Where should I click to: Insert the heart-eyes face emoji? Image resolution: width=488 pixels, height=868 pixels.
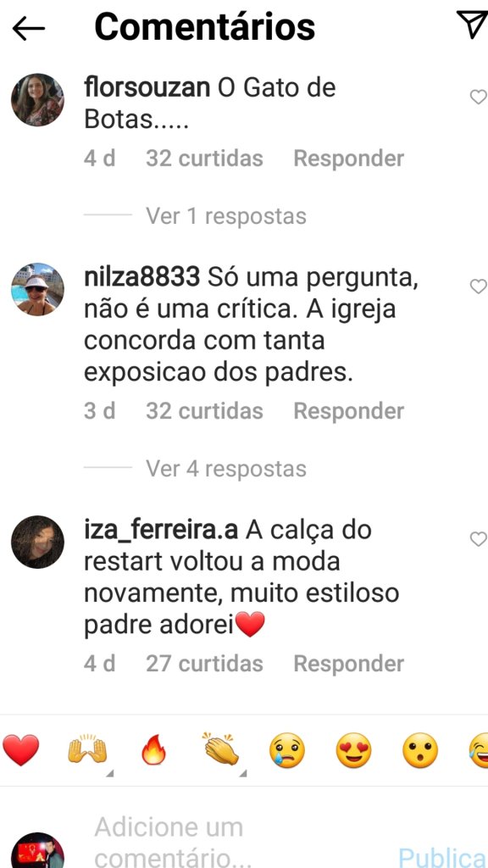click(x=353, y=751)
